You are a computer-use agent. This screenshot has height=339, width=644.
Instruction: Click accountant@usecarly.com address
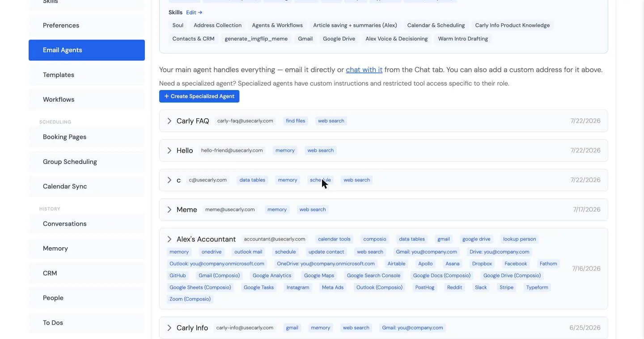275,239
